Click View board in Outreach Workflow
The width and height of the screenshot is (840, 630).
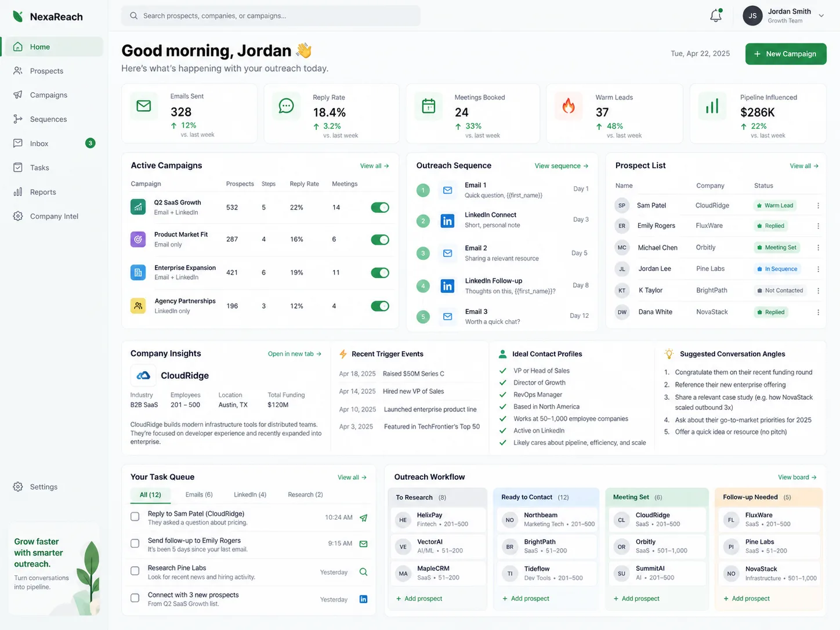pos(797,477)
